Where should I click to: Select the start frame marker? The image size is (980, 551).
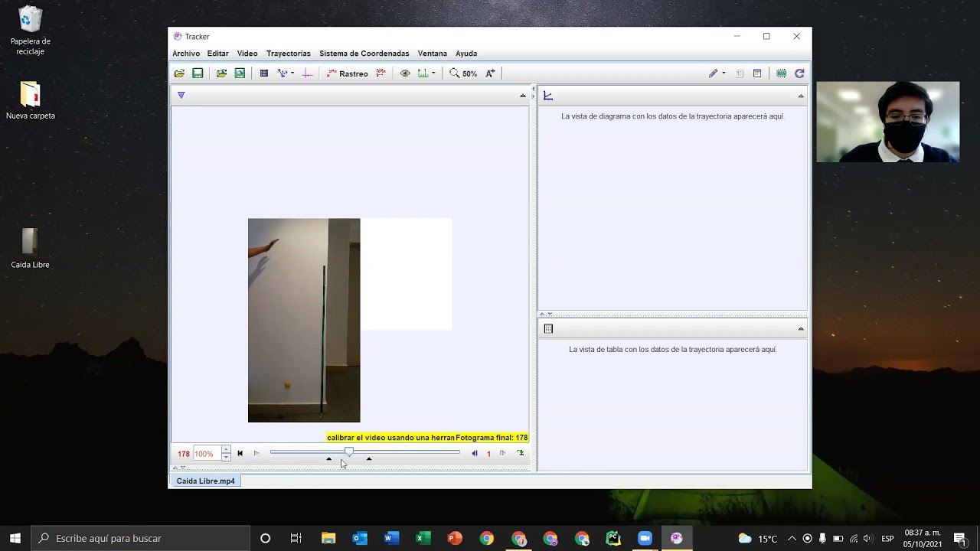click(329, 459)
